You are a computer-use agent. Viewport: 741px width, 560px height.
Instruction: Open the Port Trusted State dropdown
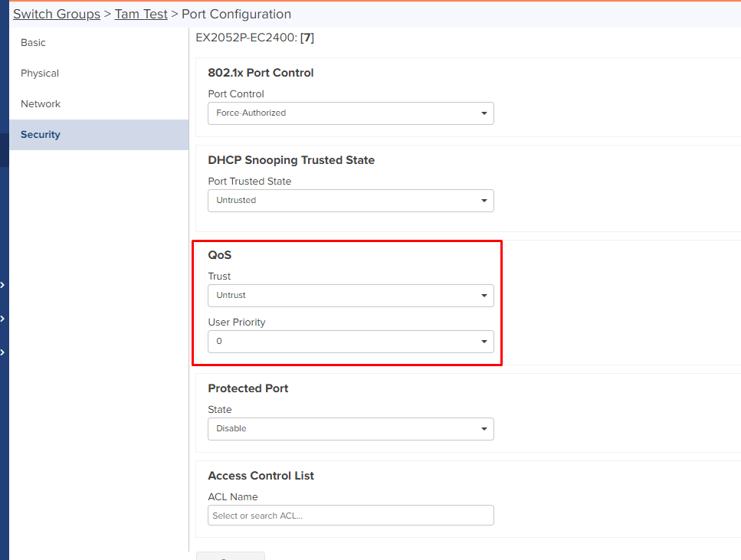[x=351, y=201]
